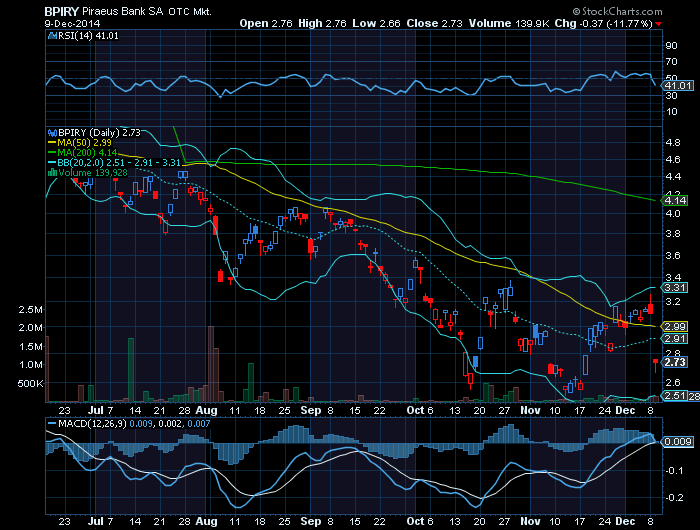Click the 10 level on the RSI axis
Image resolution: width=700 pixels, height=530 pixels.
pos(671,112)
